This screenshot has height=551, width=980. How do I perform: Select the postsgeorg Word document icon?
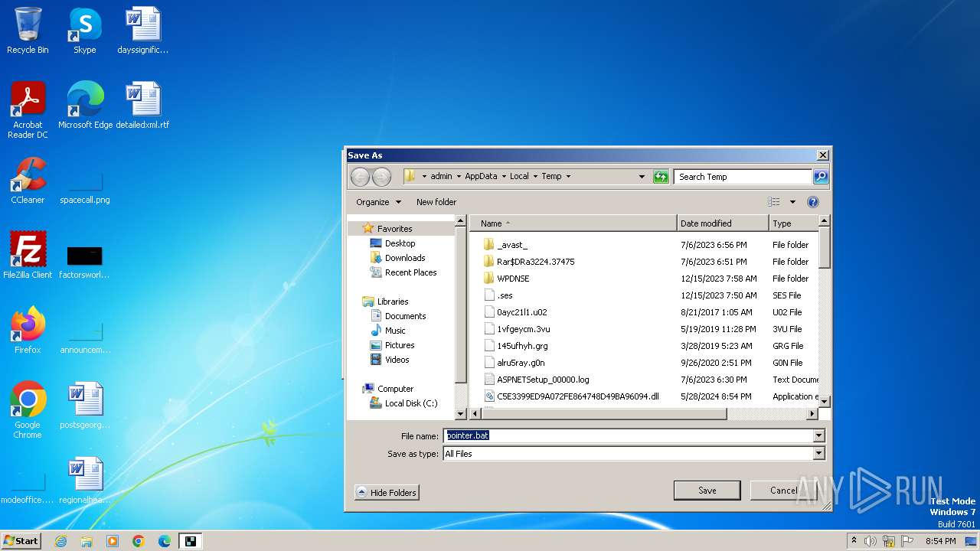tap(85, 406)
